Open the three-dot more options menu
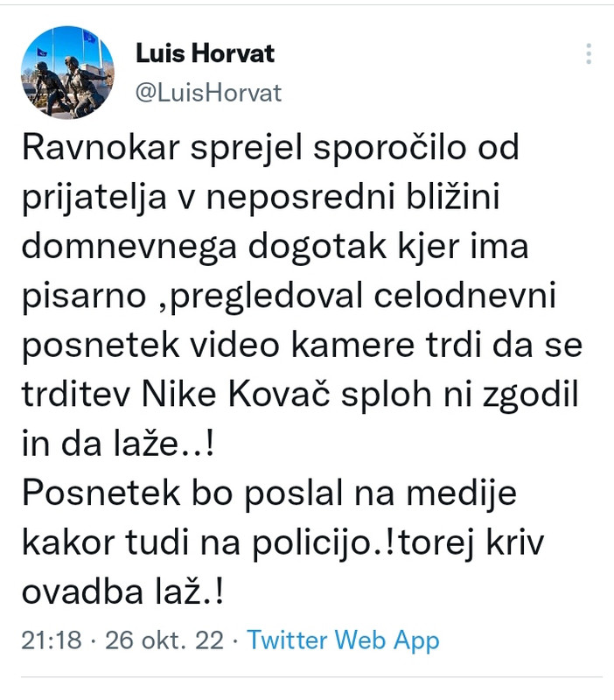This screenshot has height=700, width=614. pyautogui.click(x=589, y=53)
